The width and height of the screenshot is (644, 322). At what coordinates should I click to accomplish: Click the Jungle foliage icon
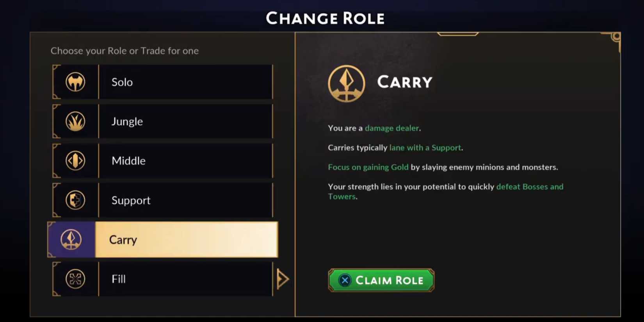point(75,121)
